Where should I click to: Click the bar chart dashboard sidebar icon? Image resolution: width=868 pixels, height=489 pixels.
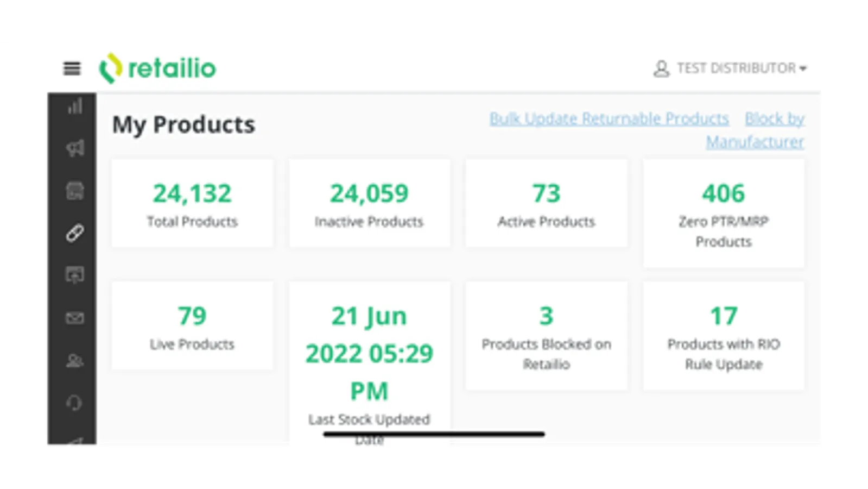coord(75,106)
